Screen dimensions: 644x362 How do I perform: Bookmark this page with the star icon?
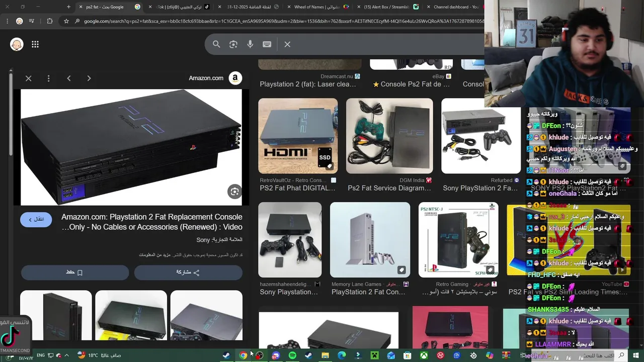click(x=66, y=21)
